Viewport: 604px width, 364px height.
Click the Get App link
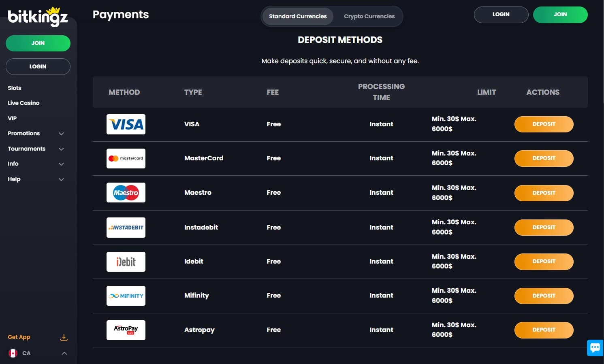[19, 337]
